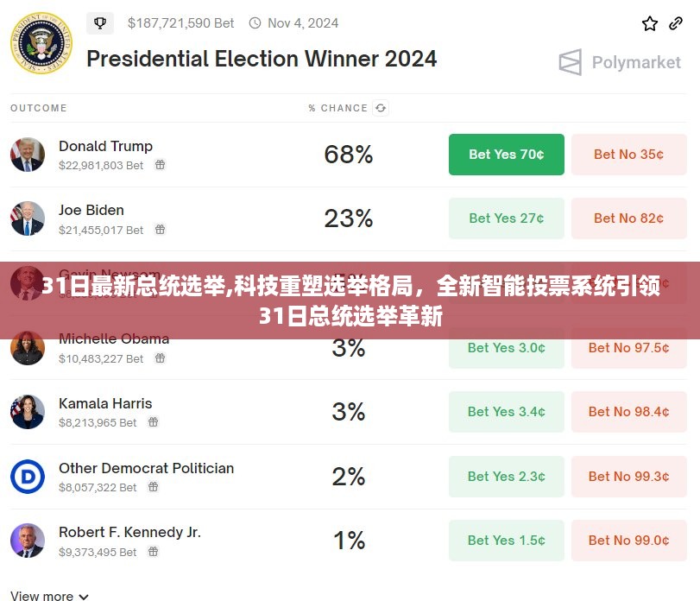Select Bet No 82¢ for Joe Biden
The width and height of the screenshot is (700, 601).
coord(628,218)
